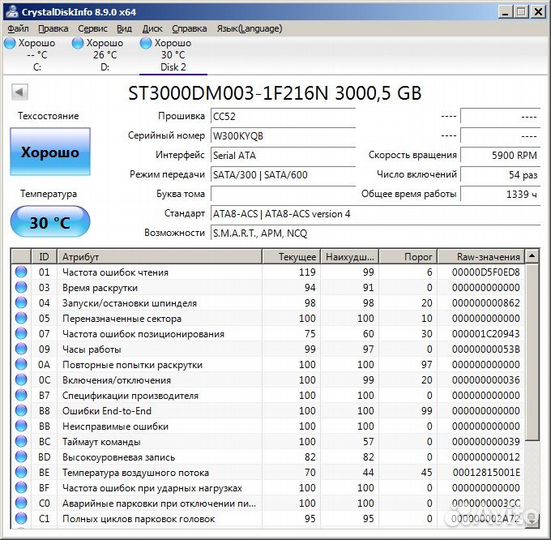Open the Вид menu
This screenshot has width=551, height=540.
coord(124,28)
